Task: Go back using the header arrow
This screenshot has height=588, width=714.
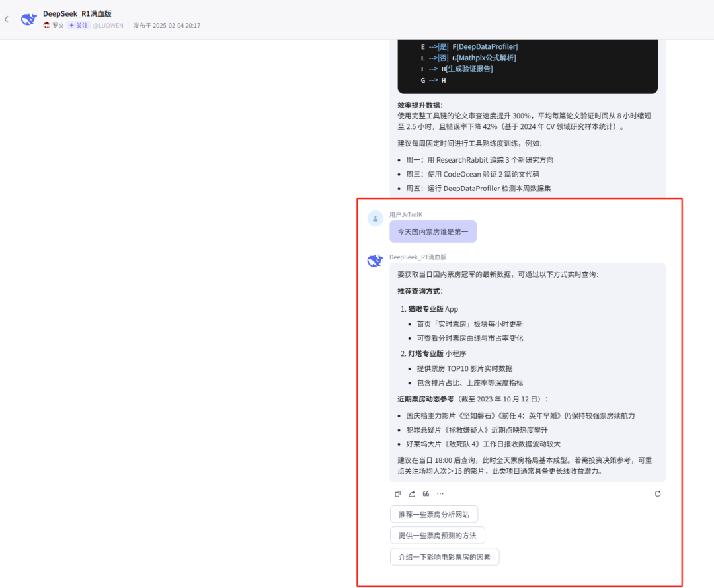Action: pyautogui.click(x=7, y=19)
